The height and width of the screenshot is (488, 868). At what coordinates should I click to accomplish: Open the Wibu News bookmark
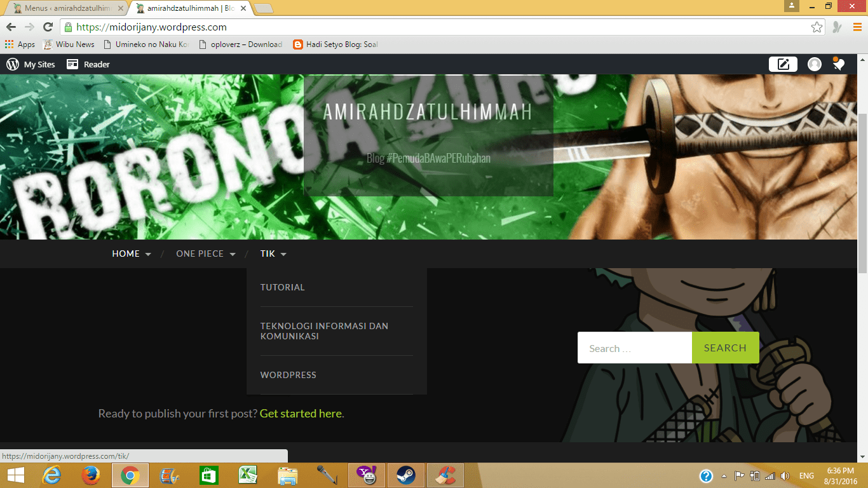69,44
